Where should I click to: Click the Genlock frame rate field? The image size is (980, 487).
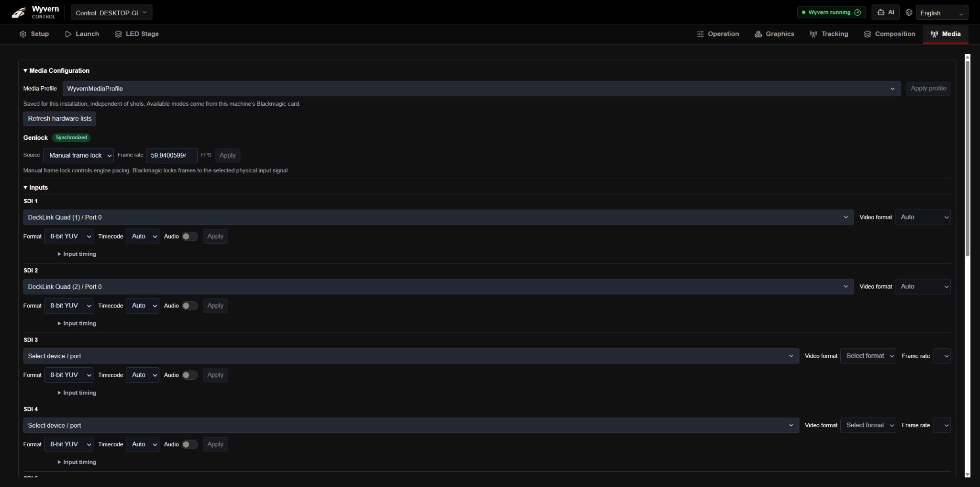172,155
